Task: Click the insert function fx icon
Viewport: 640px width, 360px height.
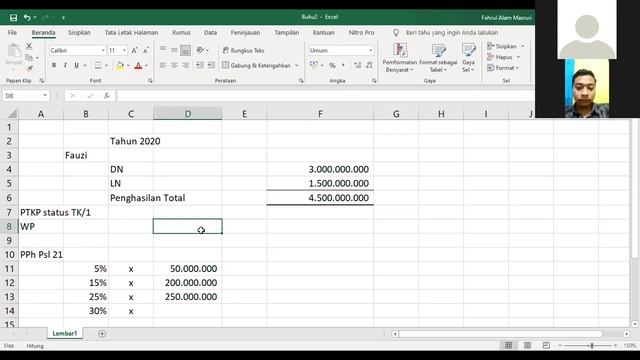Action: coord(107,96)
